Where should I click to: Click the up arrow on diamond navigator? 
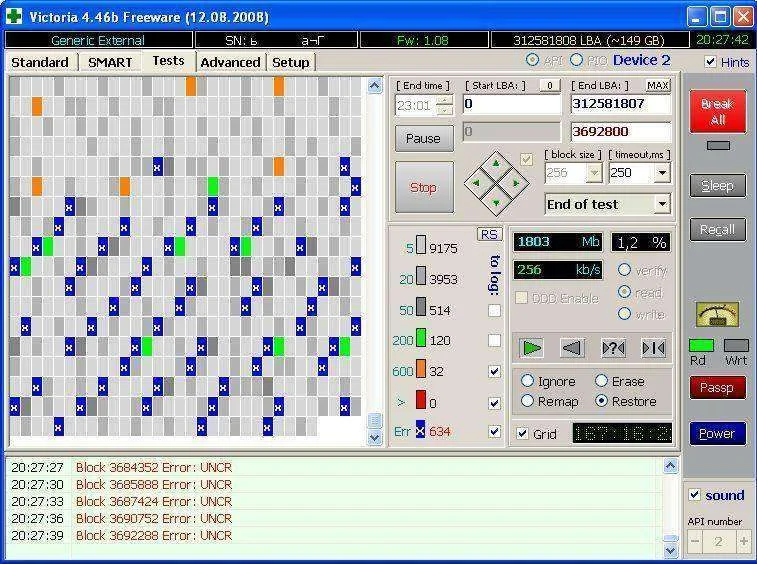click(496, 164)
